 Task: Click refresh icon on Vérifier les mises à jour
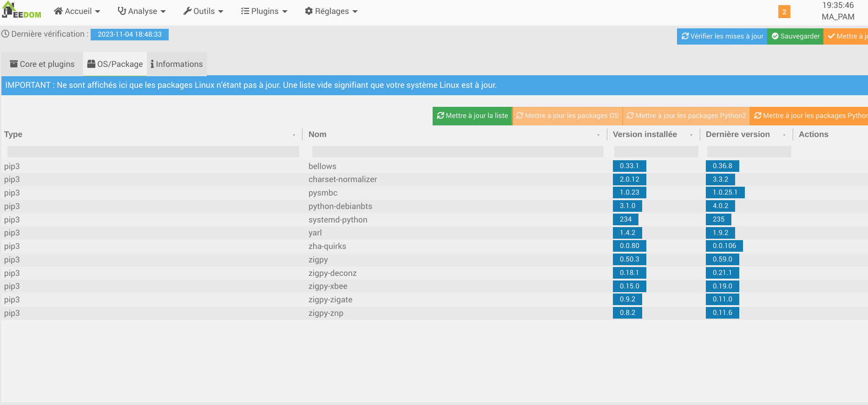coord(685,36)
